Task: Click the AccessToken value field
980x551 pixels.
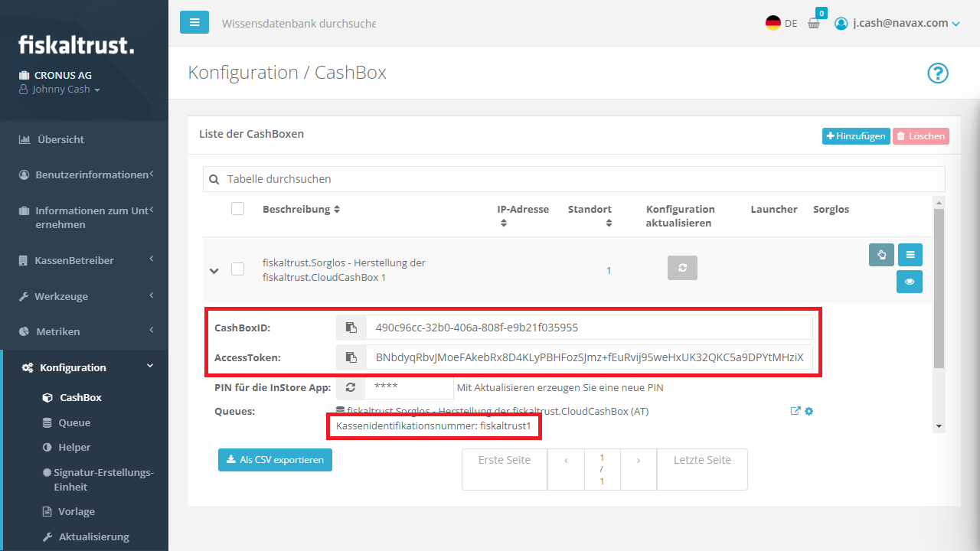Action: coord(589,357)
